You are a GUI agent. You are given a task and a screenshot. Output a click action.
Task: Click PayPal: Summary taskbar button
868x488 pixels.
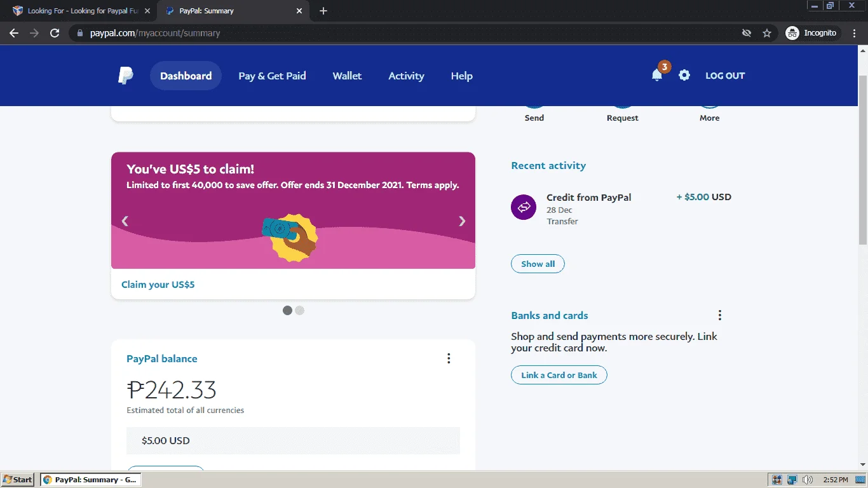click(90, 480)
